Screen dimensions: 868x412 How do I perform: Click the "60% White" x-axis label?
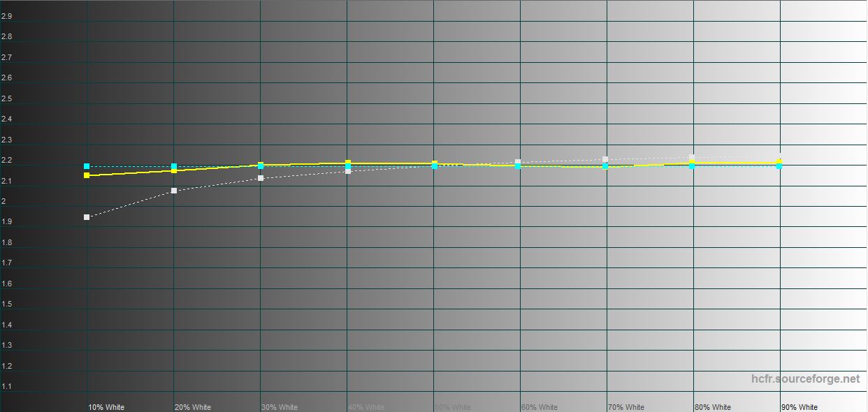[x=540, y=407]
